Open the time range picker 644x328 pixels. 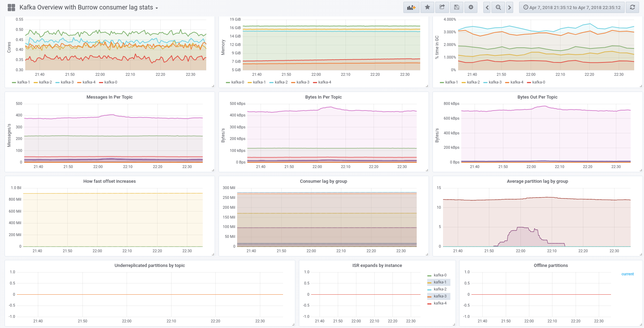(572, 7)
